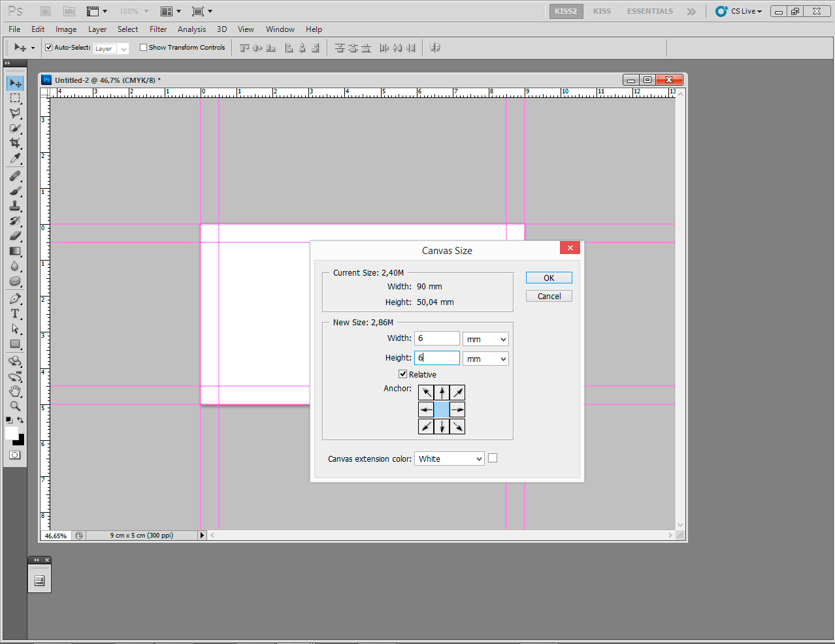Click Auto-Align Layers icon
This screenshot has width=835, height=644.
click(x=435, y=48)
